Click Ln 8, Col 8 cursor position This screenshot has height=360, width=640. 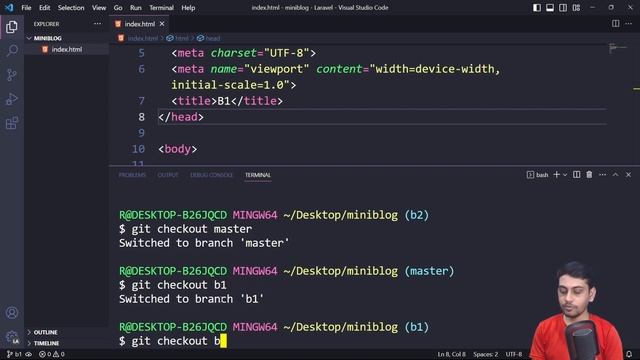click(x=451, y=354)
